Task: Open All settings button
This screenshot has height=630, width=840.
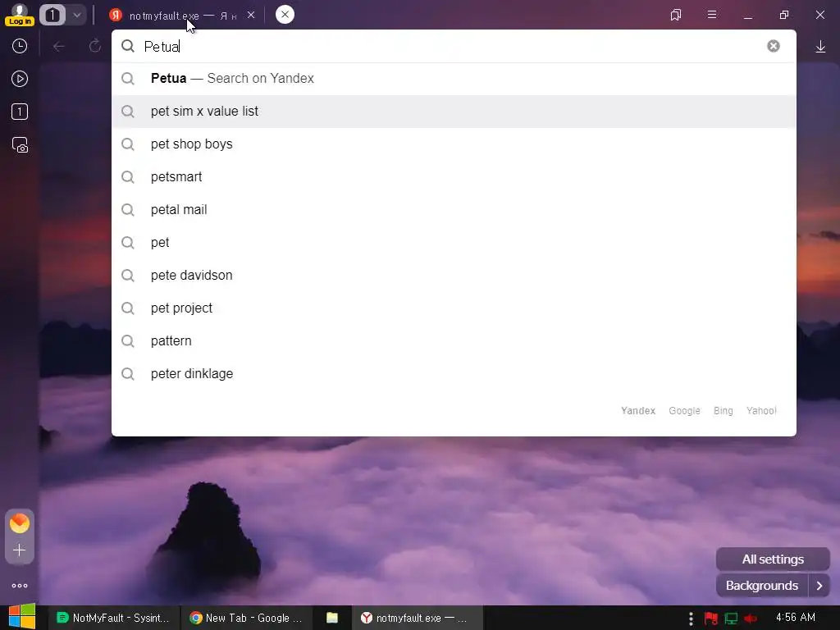Action: [773, 559]
